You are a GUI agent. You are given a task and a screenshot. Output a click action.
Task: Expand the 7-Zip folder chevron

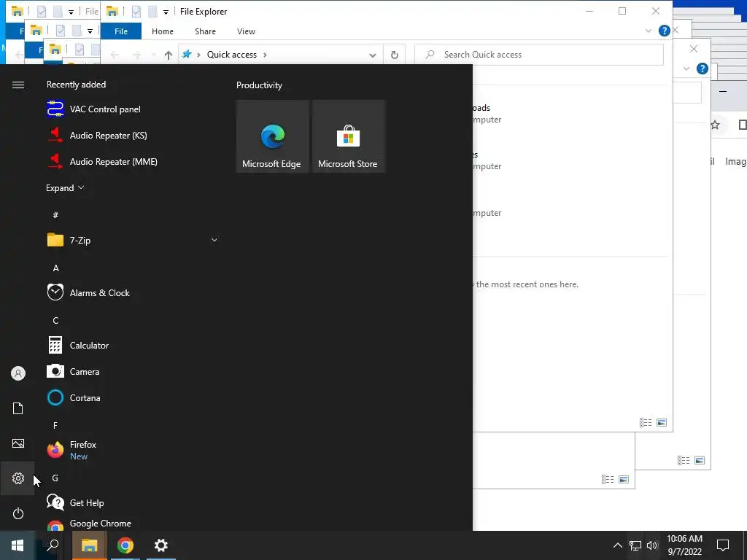tap(214, 240)
